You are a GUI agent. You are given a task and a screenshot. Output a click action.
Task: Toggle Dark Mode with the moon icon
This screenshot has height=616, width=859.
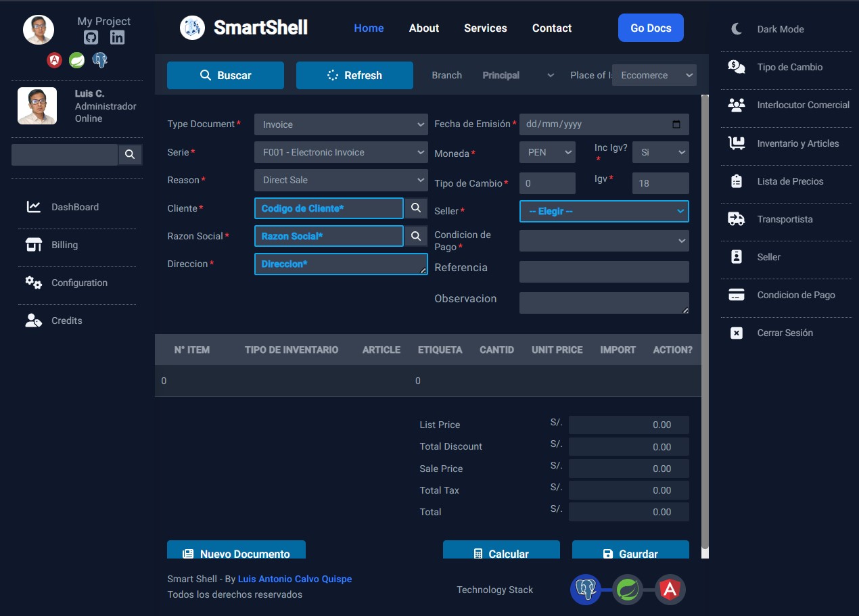[x=737, y=29]
